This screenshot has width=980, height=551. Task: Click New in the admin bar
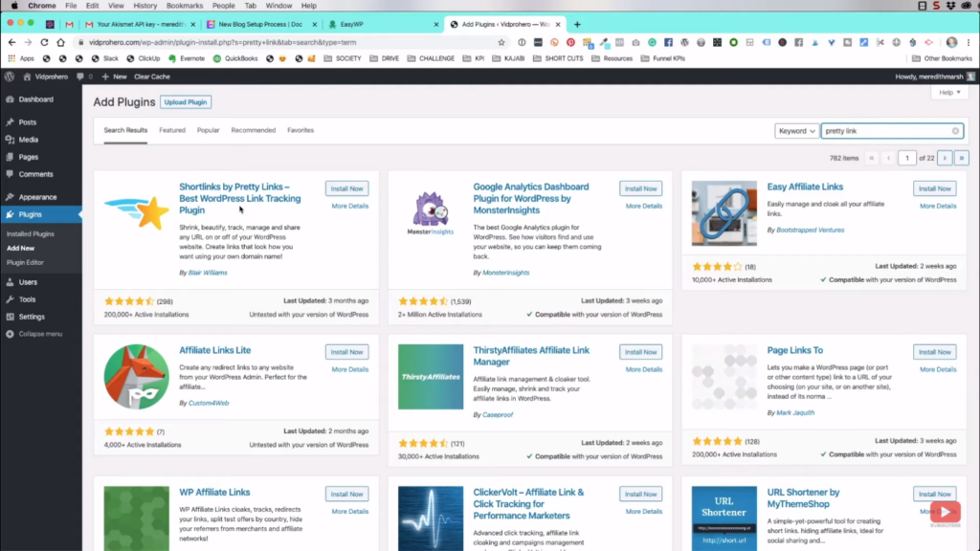pos(115,77)
